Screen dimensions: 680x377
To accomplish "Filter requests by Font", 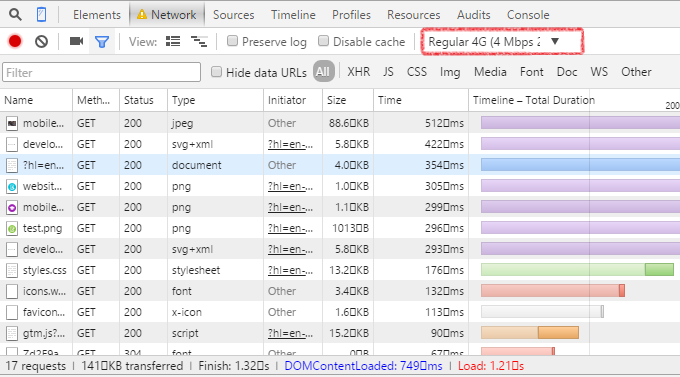I will 532,72.
